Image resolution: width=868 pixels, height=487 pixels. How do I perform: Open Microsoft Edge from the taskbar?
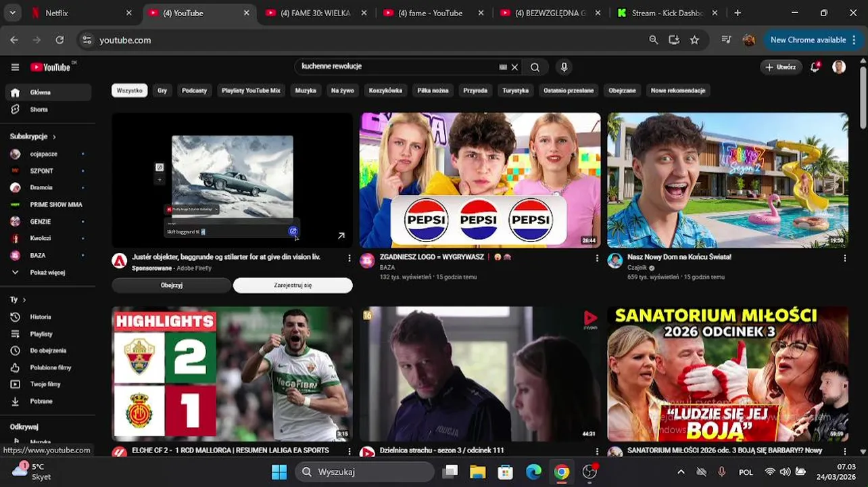534,471
